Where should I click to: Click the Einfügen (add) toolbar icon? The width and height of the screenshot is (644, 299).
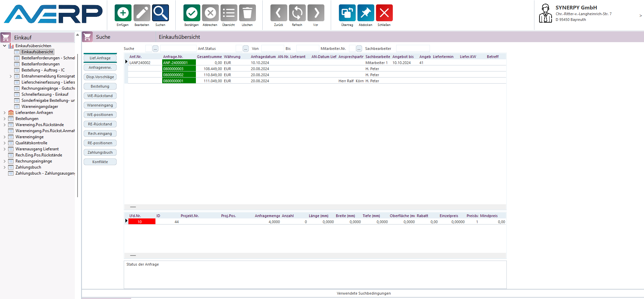(x=123, y=13)
